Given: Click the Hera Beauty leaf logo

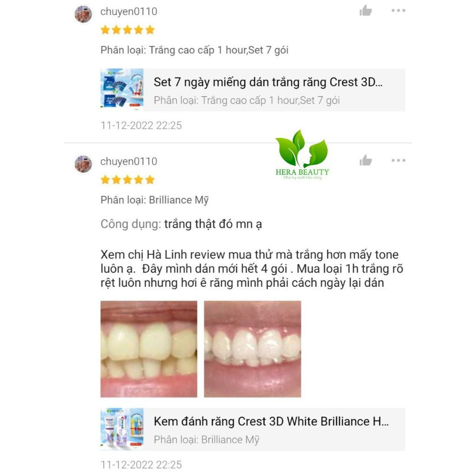Looking at the screenshot, I should (x=302, y=154).
